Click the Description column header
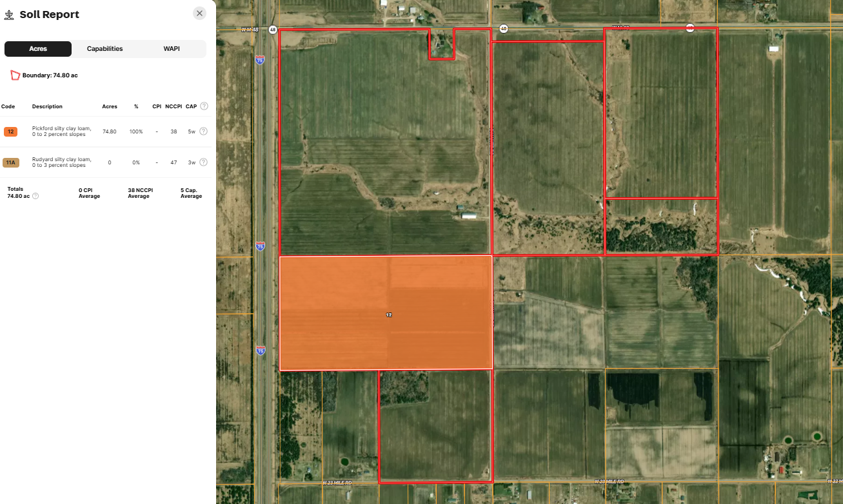This screenshot has height=504, width=843. pyautogui.click(x=47, y=106)
